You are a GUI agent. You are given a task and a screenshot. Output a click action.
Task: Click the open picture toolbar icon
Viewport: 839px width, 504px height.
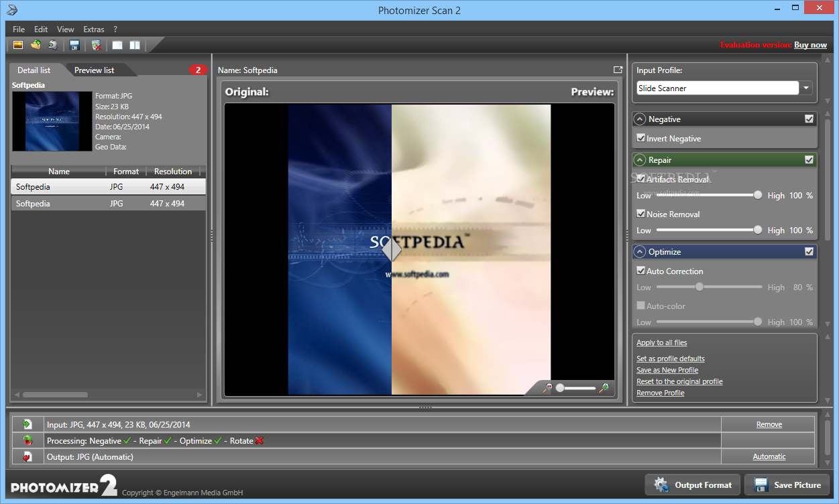pos(18,45)
